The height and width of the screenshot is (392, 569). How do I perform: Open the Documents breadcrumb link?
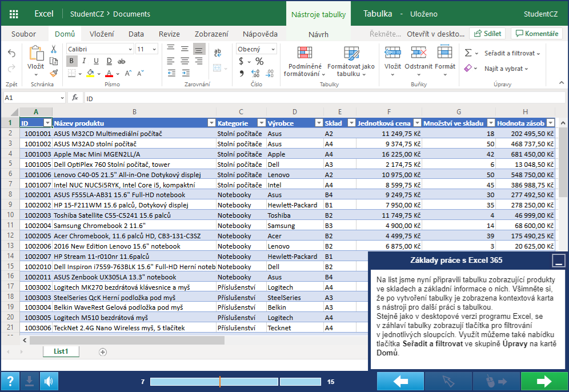pos(131,14)
